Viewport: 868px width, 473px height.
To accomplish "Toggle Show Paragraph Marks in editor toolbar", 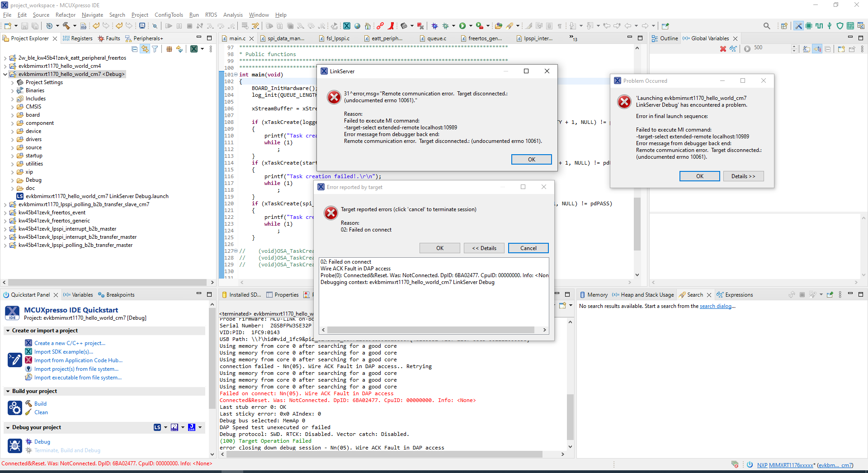I will click(560, 26).
